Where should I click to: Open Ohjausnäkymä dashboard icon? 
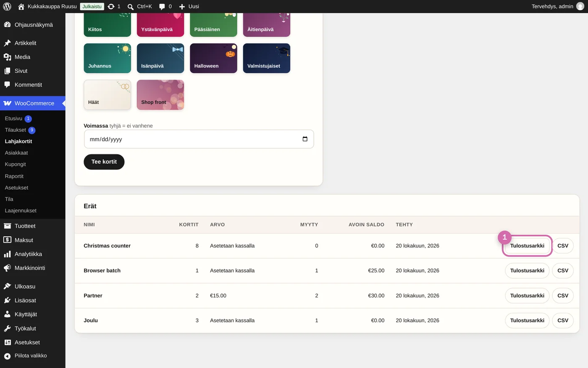pyautogui.click(x=7, y=25)
